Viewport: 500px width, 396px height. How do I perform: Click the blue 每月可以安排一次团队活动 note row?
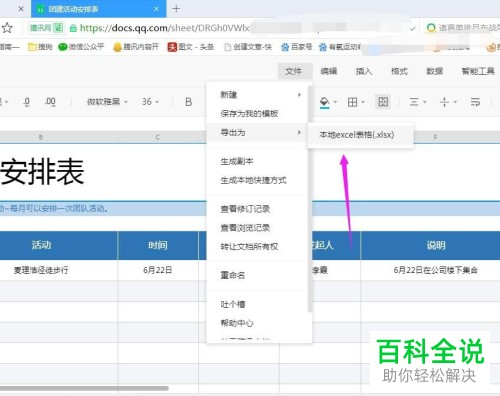(x=103, y=209)
